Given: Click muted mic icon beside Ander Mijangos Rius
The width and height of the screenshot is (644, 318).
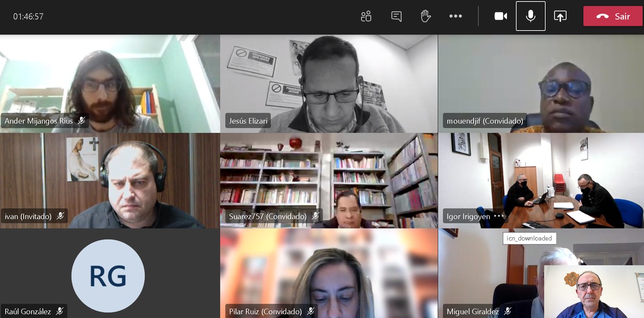Looking at the screenshot, I should (x=82, y=121).
